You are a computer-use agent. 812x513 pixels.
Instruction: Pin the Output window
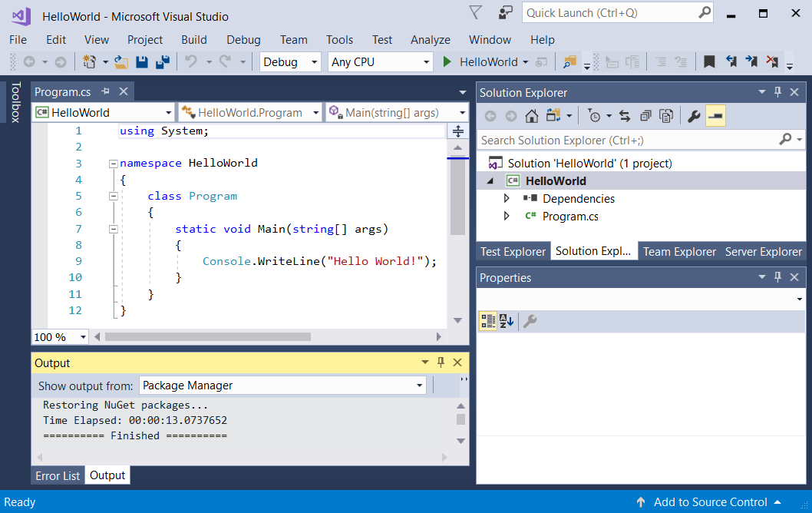(441, 362)
